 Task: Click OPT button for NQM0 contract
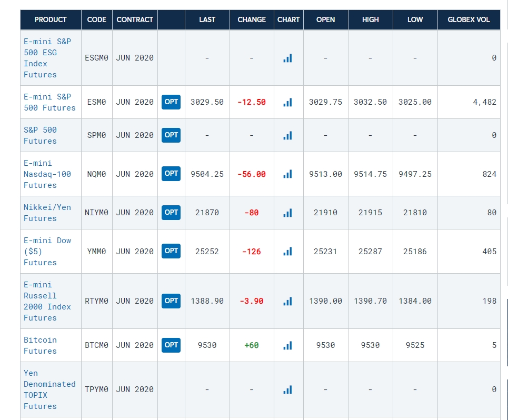click(171, 174)
